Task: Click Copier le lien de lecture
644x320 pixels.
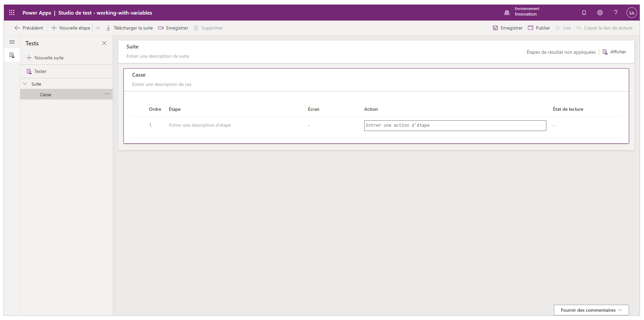Action: pyautogui.click(x=604, y=28)
